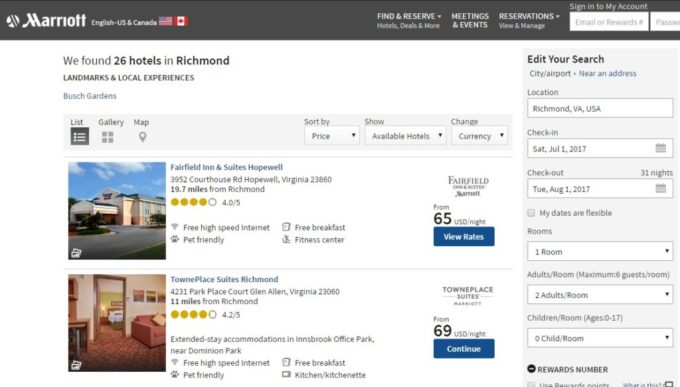The width and height of the screenshot is (680, 387).
Task: Select City/airport search option
Action: click(x=550, y=73)
